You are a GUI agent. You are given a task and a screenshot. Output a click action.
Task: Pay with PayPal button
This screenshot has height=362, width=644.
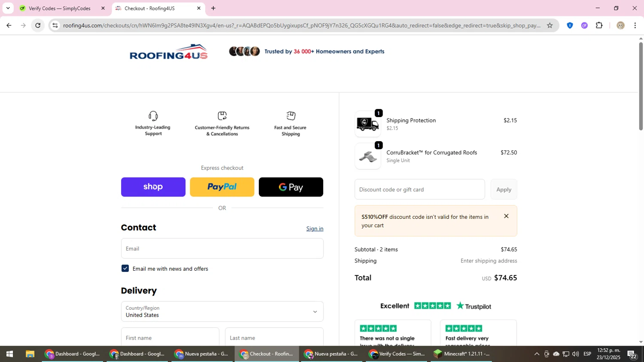222,187
